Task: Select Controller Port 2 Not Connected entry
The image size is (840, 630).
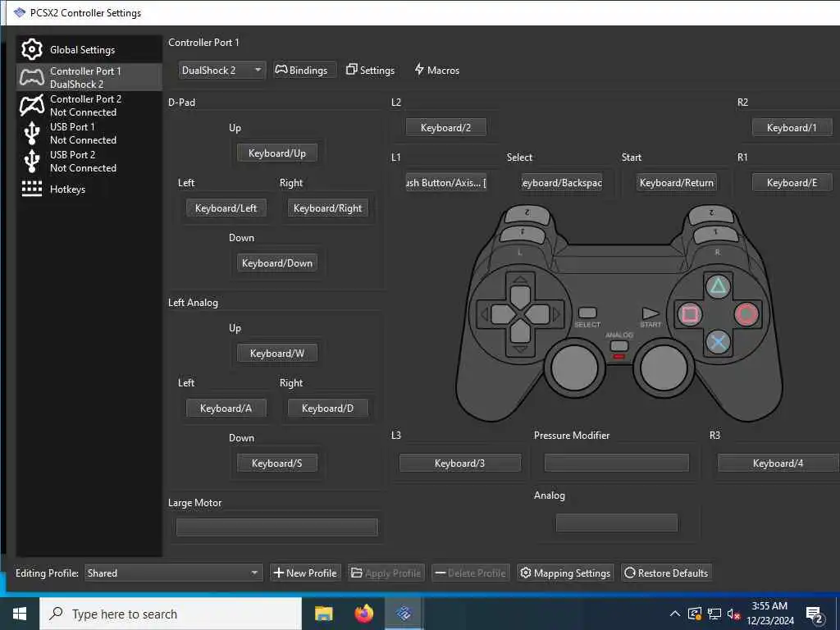Action: point(89,105)
